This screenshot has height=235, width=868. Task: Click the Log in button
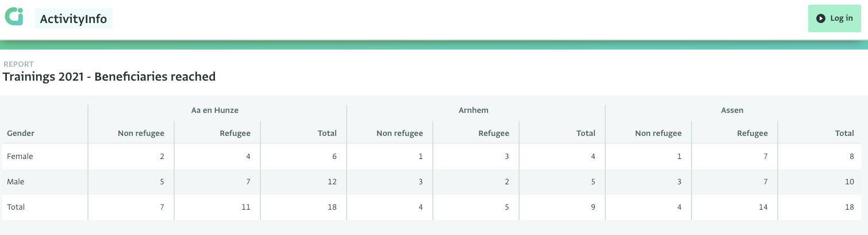point(835,18)
